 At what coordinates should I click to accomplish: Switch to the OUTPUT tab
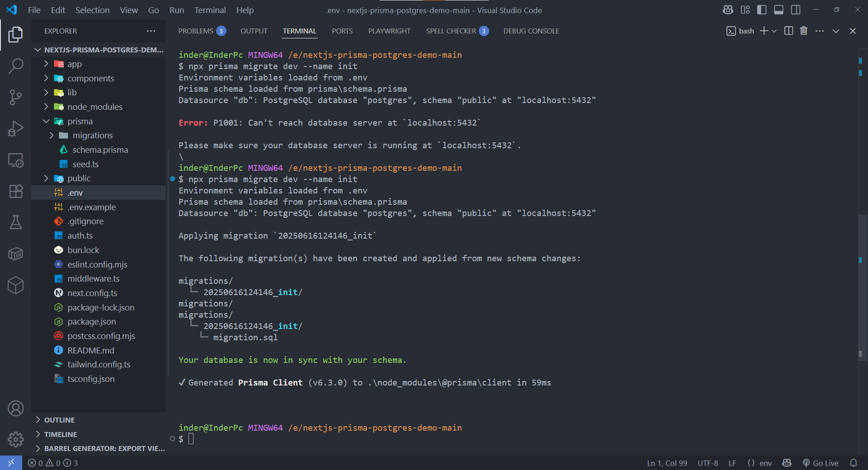[254, 31]
